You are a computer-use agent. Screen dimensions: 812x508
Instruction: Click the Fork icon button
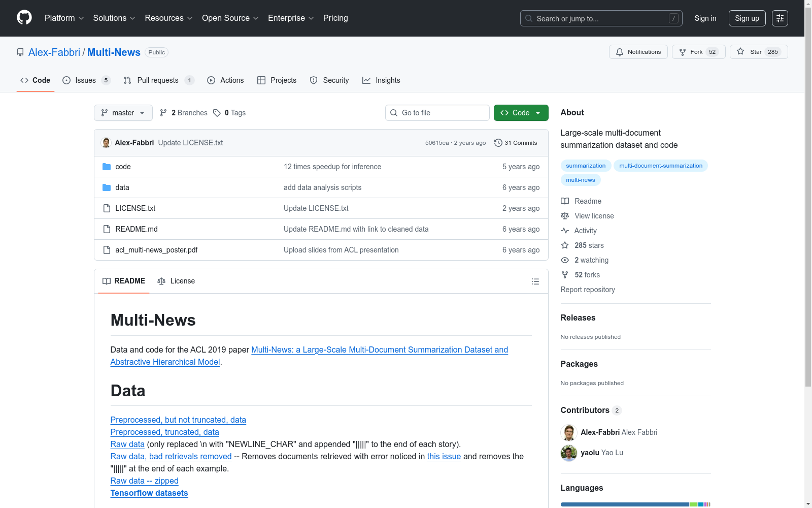683,52
